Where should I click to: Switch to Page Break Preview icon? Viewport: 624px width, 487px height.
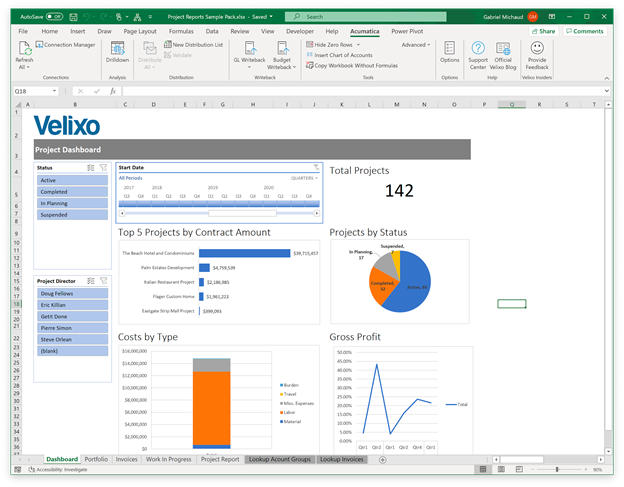(x=519, y=469)
